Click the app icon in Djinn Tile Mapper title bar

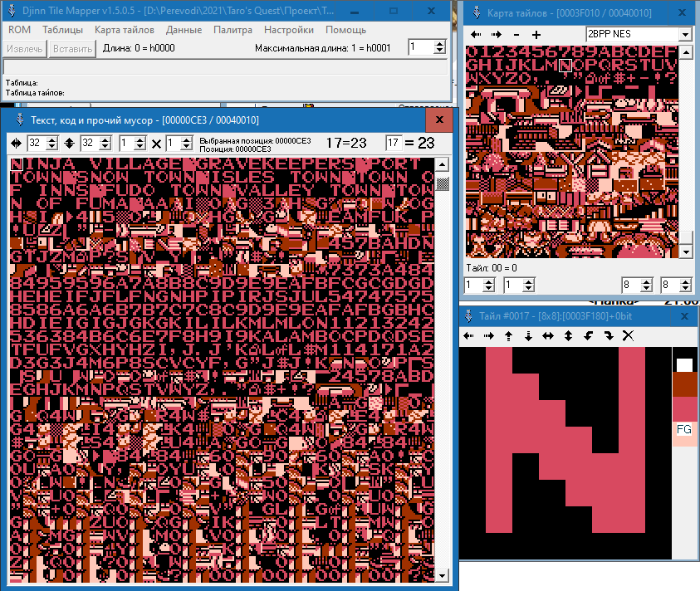12,10
